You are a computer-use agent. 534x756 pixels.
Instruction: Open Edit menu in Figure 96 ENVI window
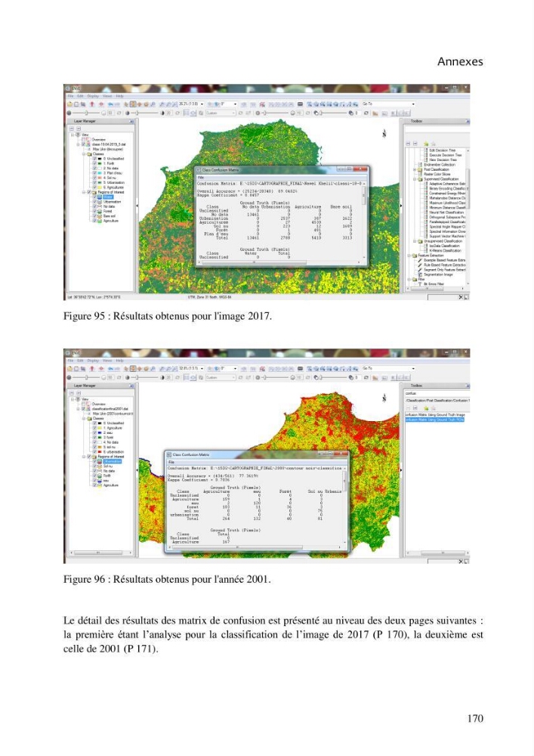(x=80, y=360)
